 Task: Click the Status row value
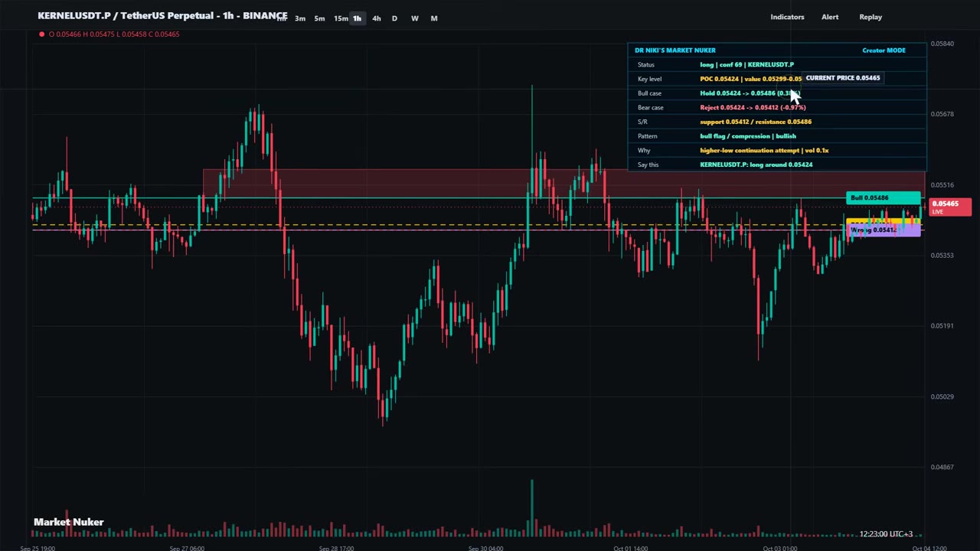click(x=746, y=65)
